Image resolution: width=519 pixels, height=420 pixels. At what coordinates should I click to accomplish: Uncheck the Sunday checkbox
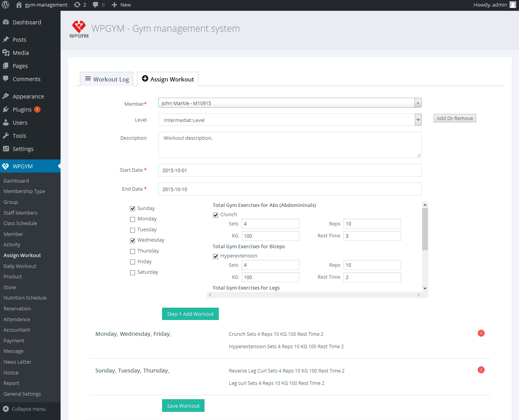132,208
